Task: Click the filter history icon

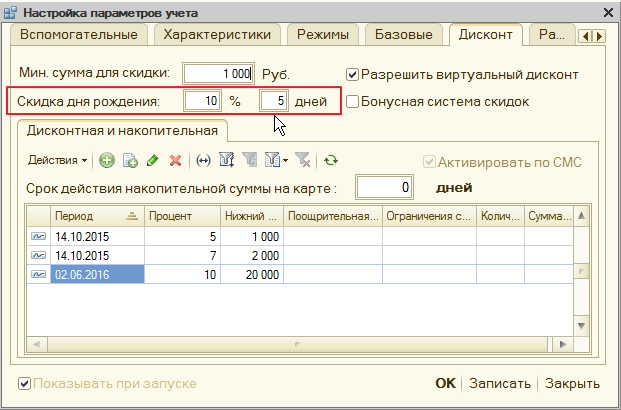Action: pyautogui.click(x=272, y=160)
